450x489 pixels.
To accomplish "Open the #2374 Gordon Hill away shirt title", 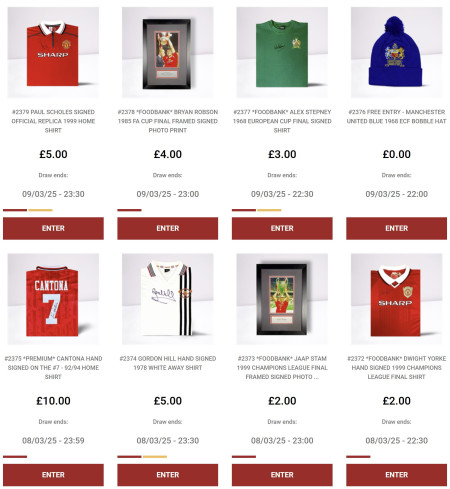I will [168, 363].
